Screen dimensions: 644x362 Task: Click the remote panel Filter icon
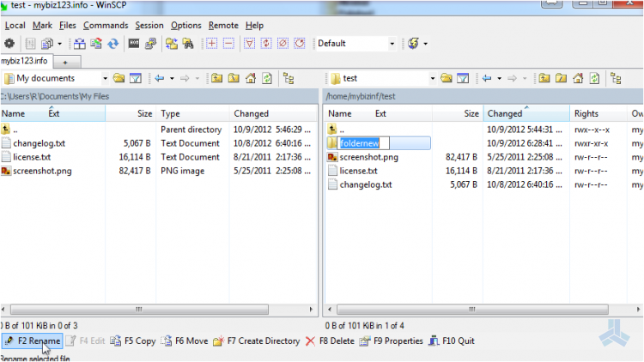pos(463,78)
